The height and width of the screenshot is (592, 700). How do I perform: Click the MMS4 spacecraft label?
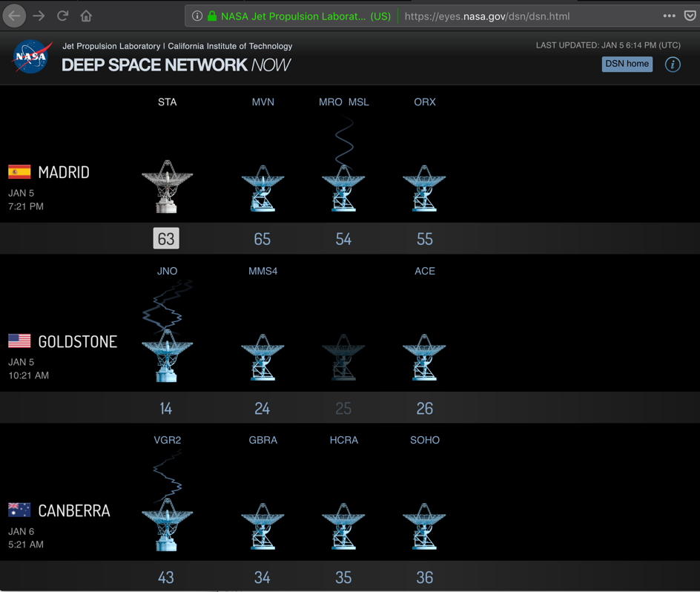pos(262,271)
